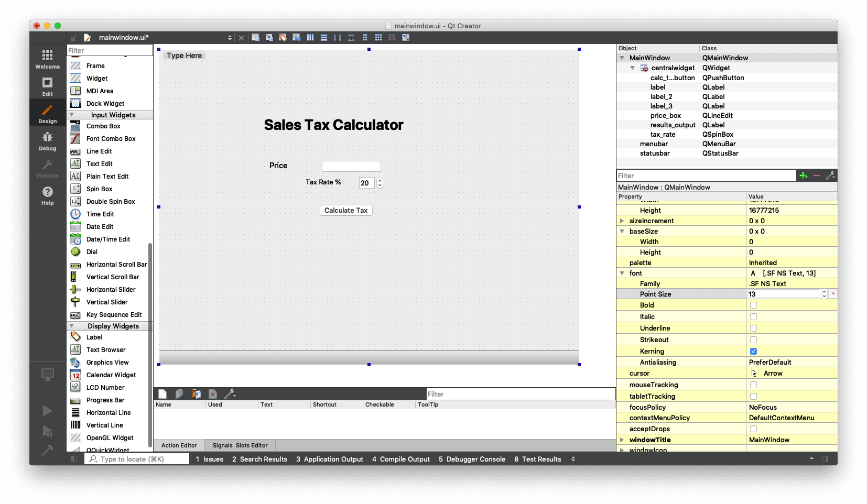The image size is (867, 504).
Task: Collapse font property group
Action: 622,273
